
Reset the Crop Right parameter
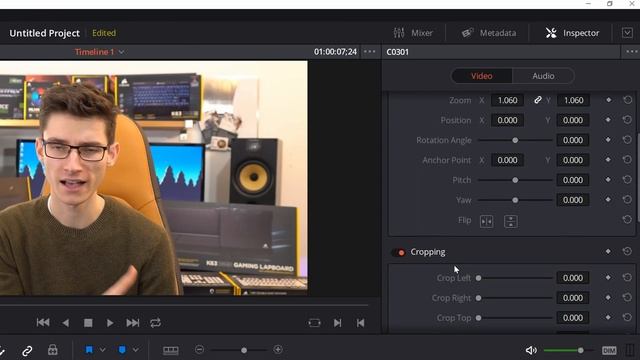pos(627,298)
